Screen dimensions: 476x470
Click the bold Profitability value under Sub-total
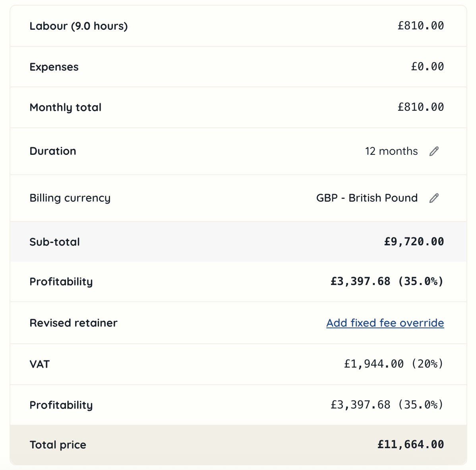coord(387,282)
